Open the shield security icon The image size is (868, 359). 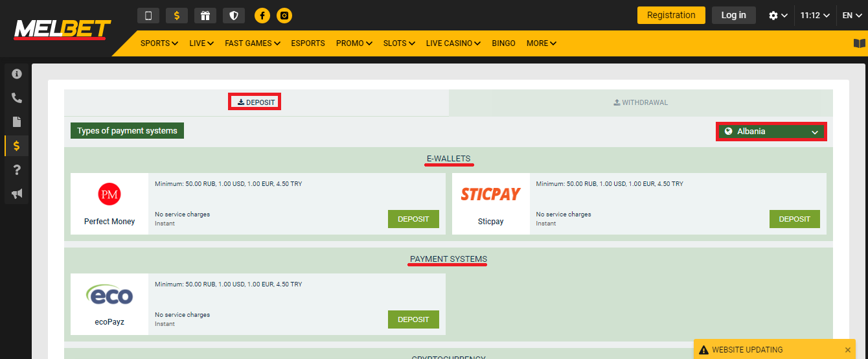pos(234,16)
